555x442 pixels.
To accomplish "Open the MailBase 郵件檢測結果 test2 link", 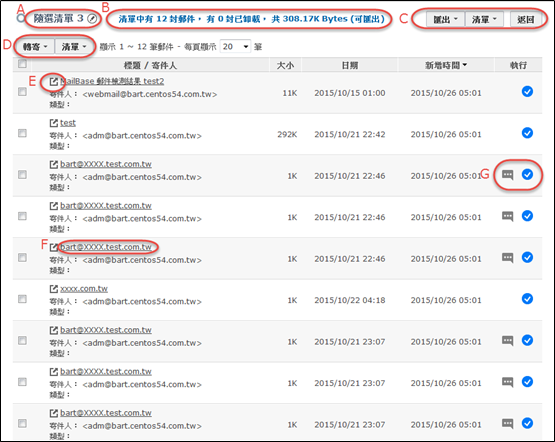I will (112, 81).
